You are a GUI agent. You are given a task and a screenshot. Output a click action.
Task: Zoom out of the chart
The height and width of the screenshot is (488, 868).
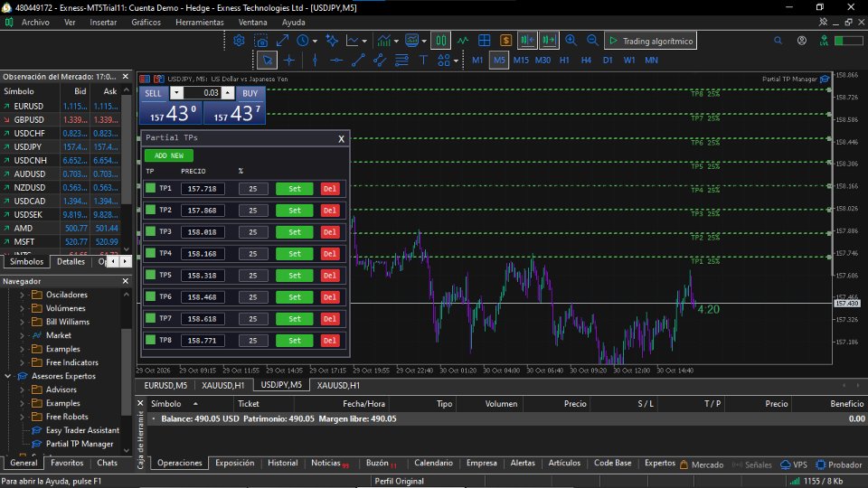pyautogui.click(x=592, y=41)
